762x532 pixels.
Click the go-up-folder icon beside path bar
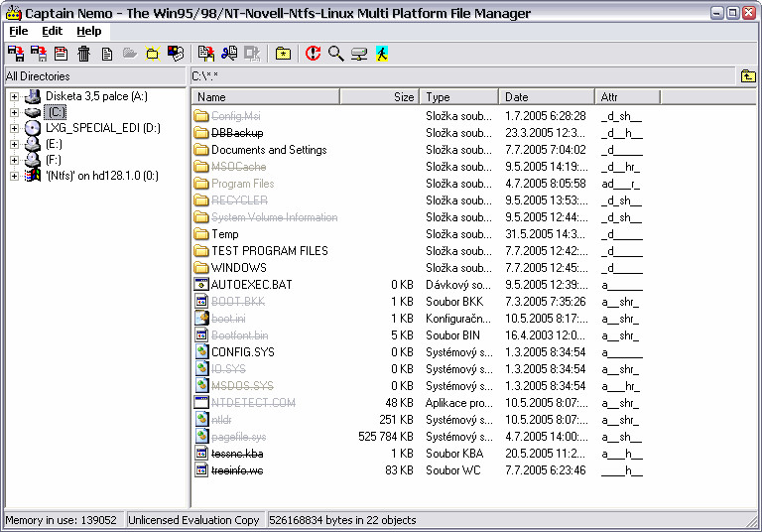(748, 76)
